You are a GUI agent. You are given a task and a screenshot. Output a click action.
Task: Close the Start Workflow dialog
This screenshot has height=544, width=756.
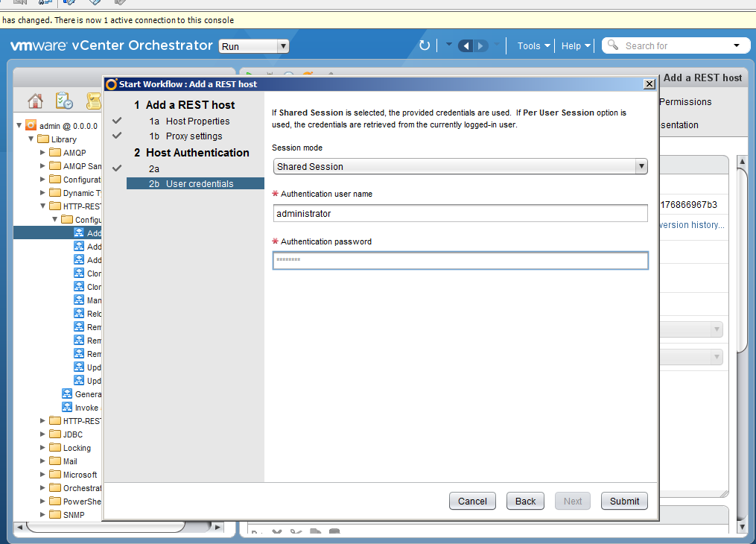(x=649, y=84)
